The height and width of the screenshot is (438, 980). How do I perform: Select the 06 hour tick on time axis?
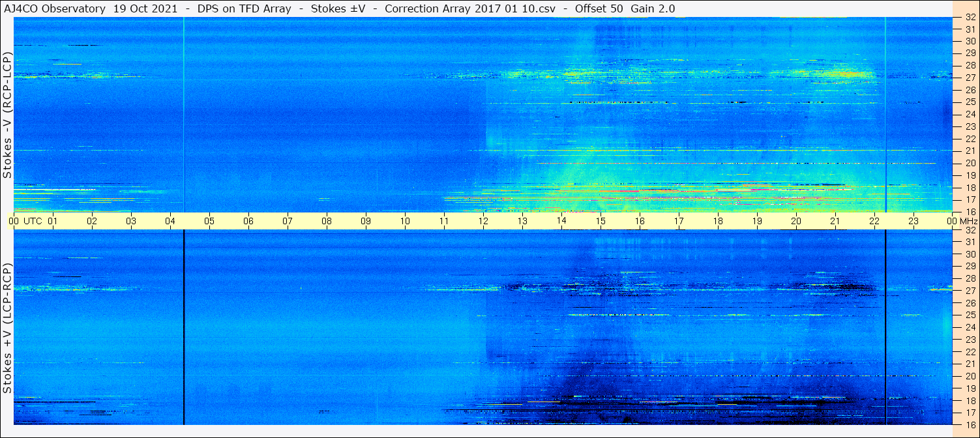coord(248,221)
